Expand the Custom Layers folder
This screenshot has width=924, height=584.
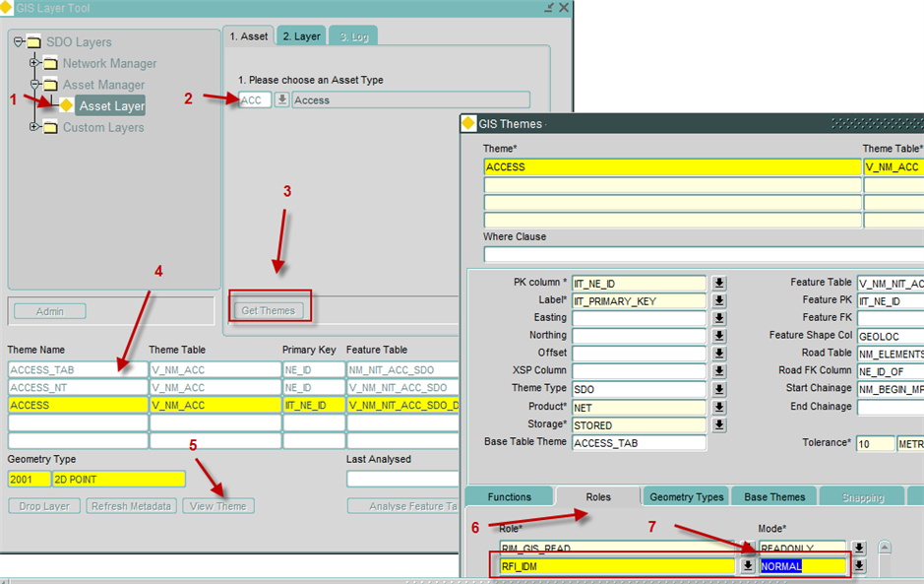tap(34, 127)
